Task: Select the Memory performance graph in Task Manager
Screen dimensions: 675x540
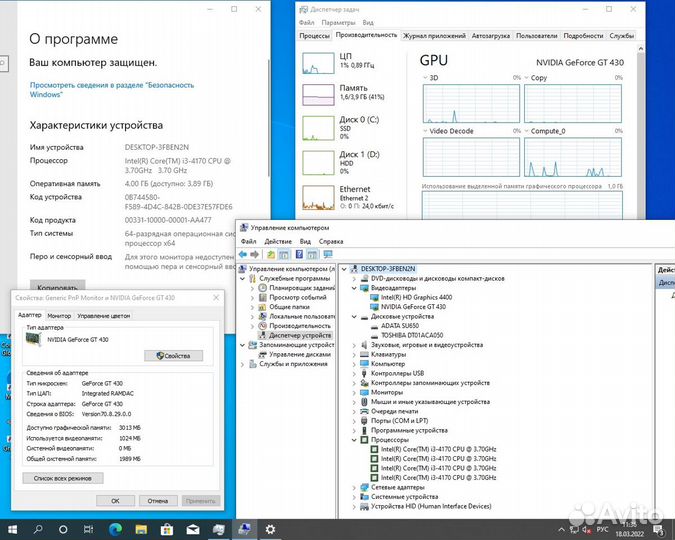Action: pos(318,95)
